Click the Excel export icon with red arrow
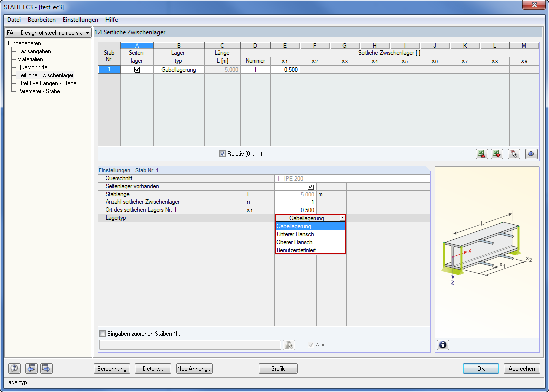The image size is (549, 392). click(482, 154)
